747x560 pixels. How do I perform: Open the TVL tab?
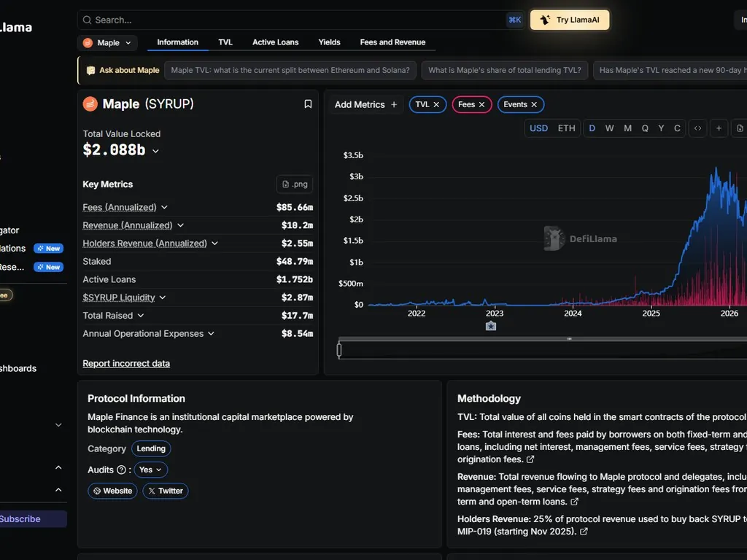[225, 42]
